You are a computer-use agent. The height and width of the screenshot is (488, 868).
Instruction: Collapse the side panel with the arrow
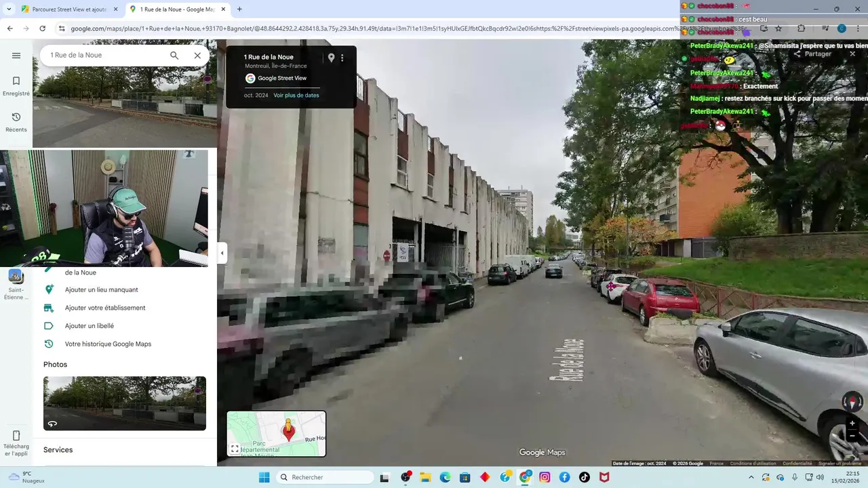coord(222,253)
